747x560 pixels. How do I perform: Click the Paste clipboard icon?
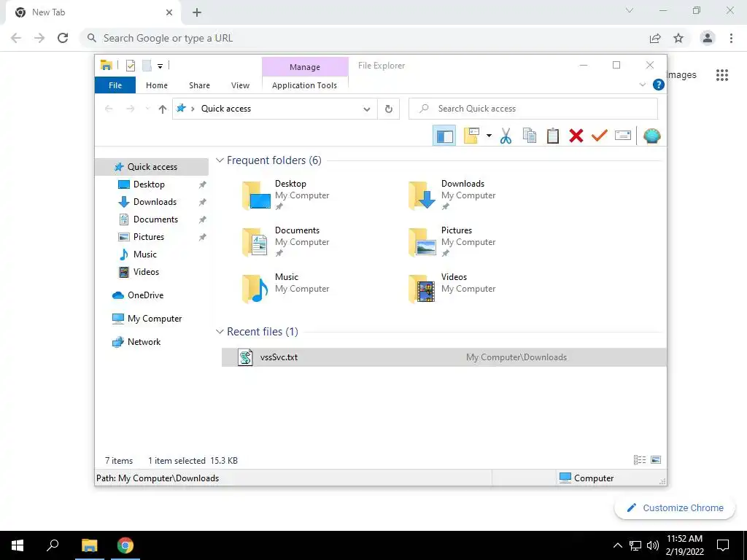(x=553, y=136)
